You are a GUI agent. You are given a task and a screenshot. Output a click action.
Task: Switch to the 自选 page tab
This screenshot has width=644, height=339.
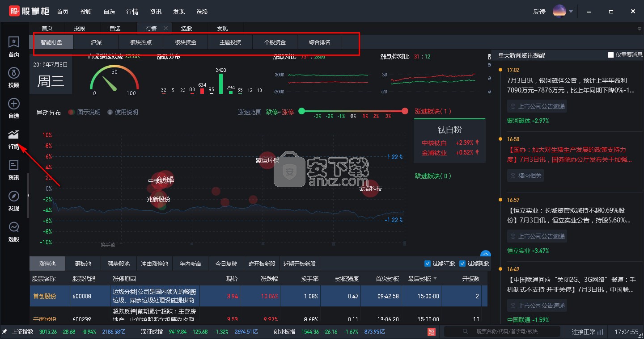click(x=115, y=28)
